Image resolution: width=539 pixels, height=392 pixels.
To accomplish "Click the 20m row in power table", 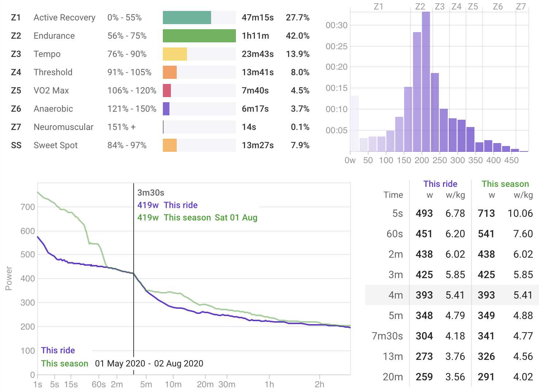I will [x=452, y=377].
